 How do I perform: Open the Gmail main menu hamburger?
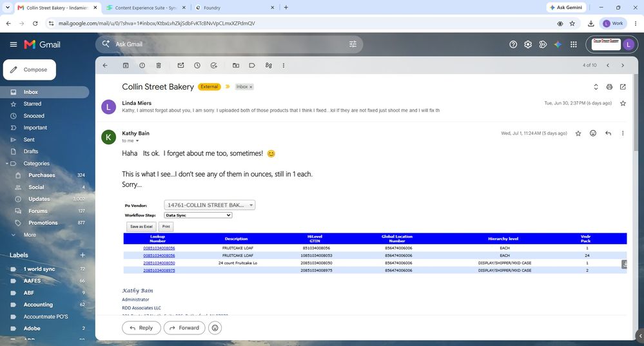tap(14, 44)
